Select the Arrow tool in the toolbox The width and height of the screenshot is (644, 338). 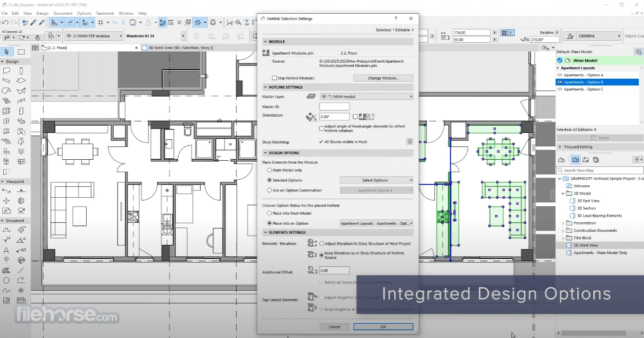click(7, 52)
